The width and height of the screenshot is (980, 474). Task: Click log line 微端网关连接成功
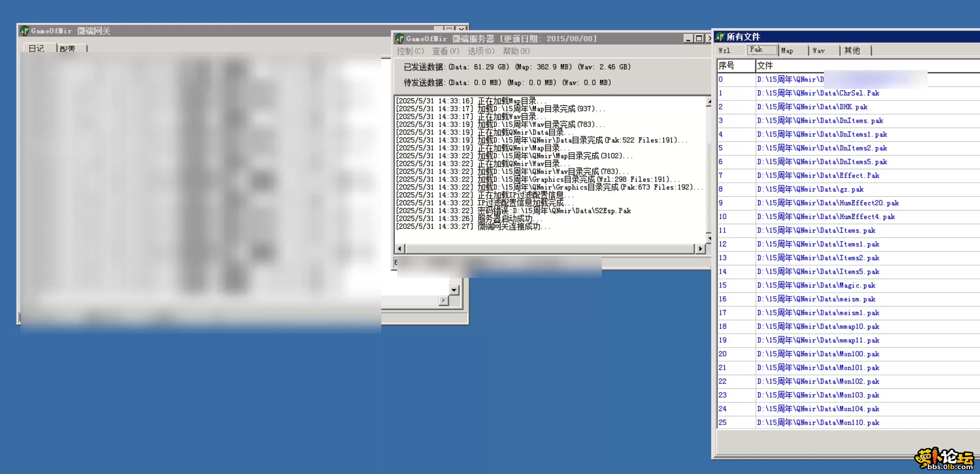tap(473, 227)
